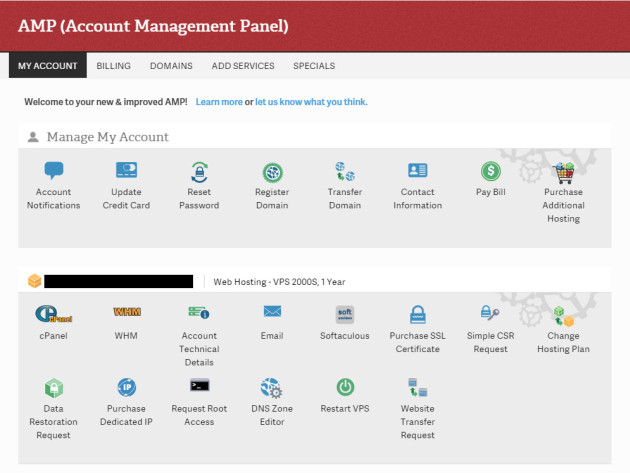This screenshot has width=630, height=473.
Task: Open Account Notifications speech bubble icon
Action: point(53,170)
